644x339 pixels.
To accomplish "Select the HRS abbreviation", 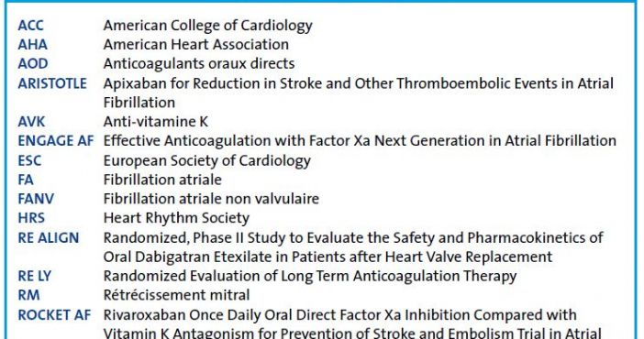I will pos(31,218).
